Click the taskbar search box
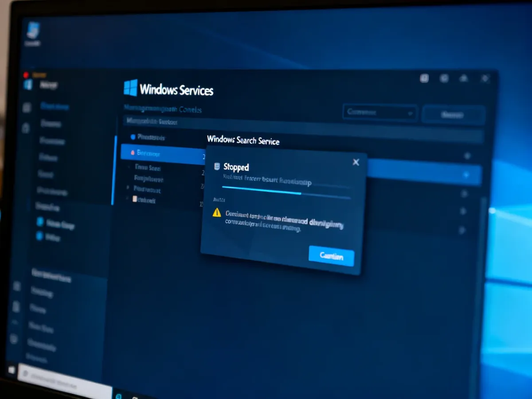532x399 pixels. pyautogui.click(x=64, y=381)
